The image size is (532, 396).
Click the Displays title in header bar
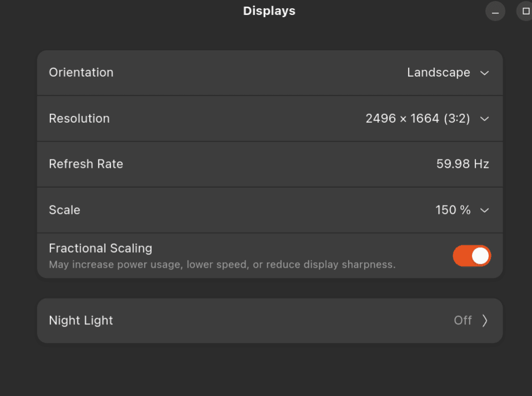[x=269, y=11]
